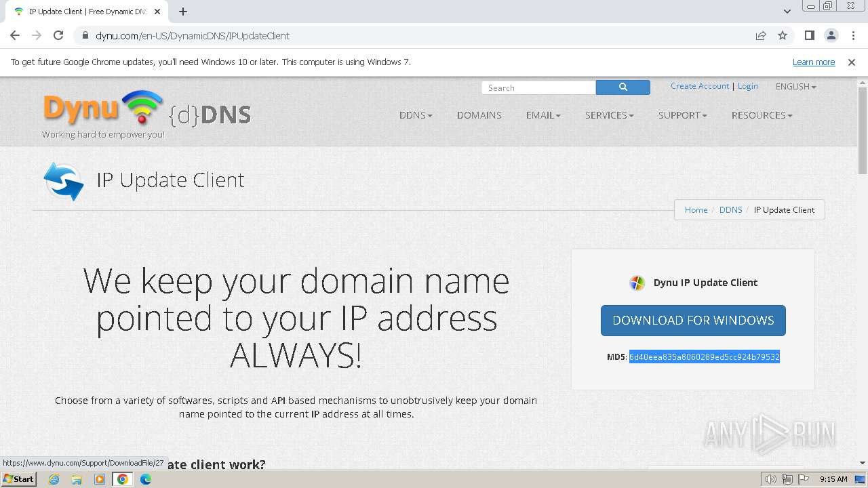Image resolution: width=868 pixels, height=488 pixels.
Task: Follow the Learn more link in the notification bar
Action: click(814, 62)
